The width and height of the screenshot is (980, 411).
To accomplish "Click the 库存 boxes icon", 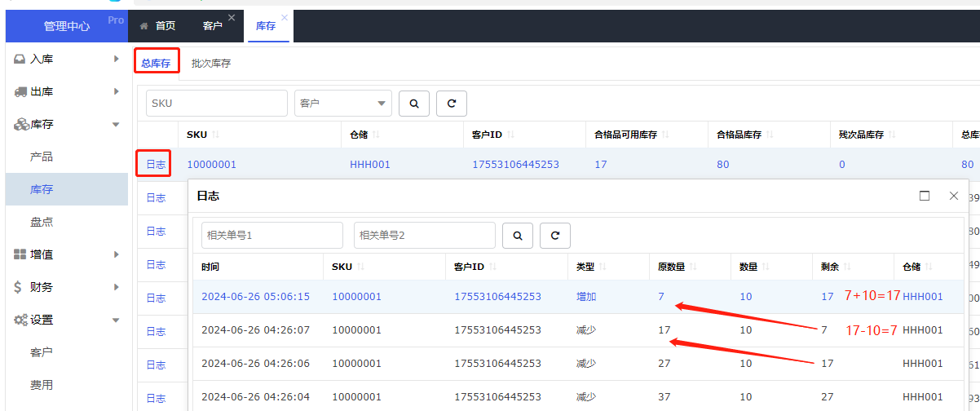I will pos(21,124).
